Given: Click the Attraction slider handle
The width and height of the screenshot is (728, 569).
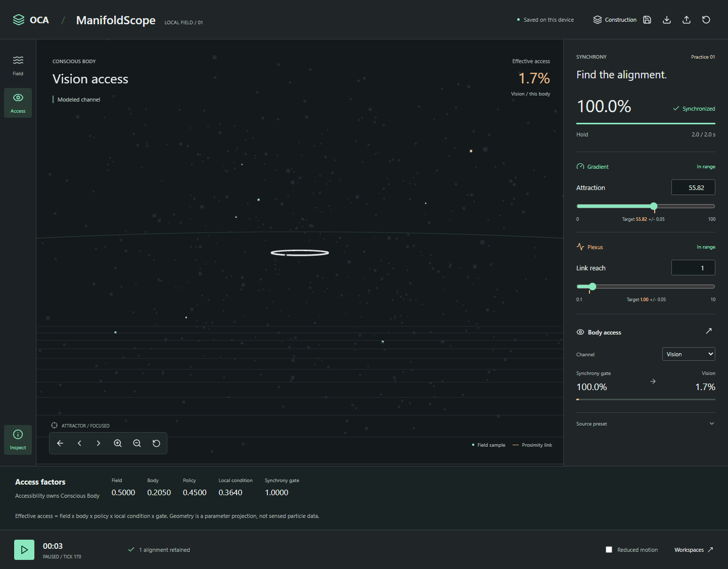Looking at the screenshot, I should tap(654, 206).
